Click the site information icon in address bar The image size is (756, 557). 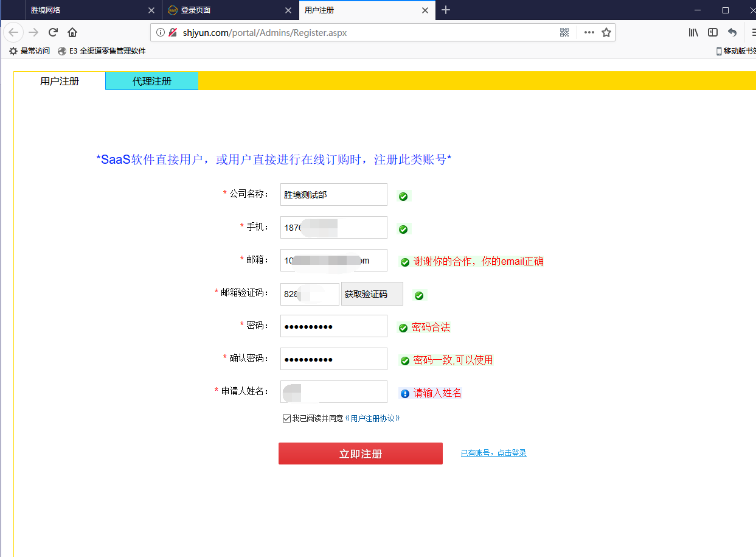pos(161,32)
